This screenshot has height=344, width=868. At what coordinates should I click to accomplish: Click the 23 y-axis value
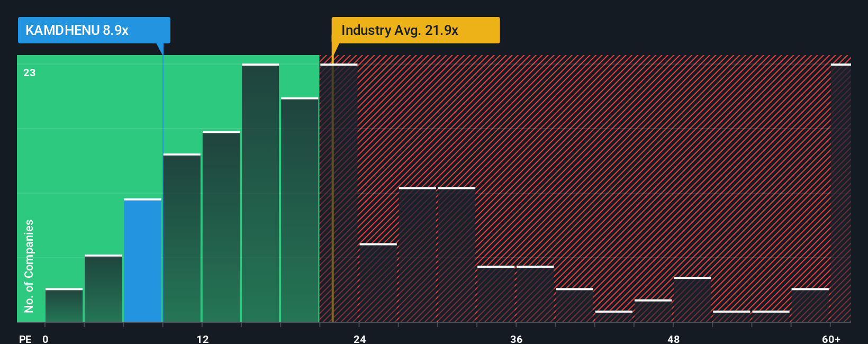point(29,73)
